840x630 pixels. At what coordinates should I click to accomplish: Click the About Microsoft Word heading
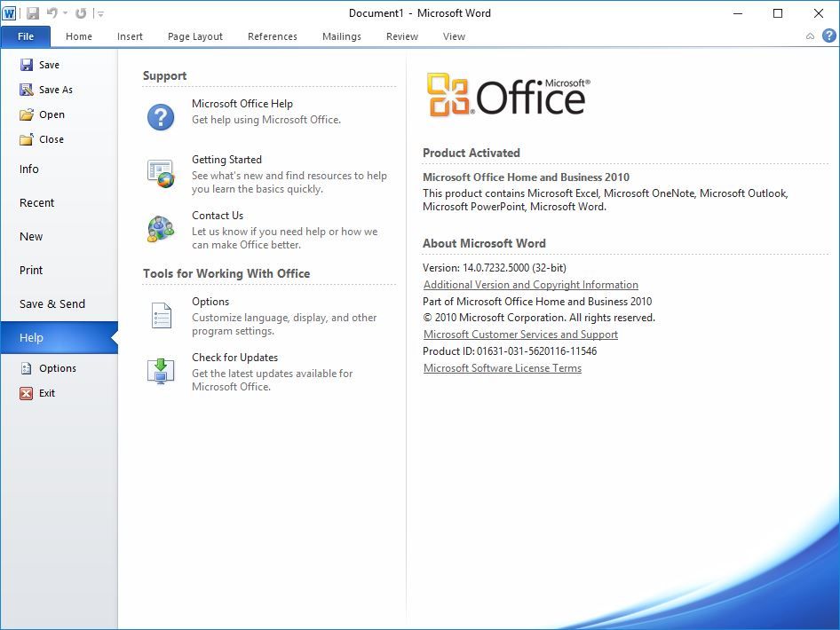(484, 243)
